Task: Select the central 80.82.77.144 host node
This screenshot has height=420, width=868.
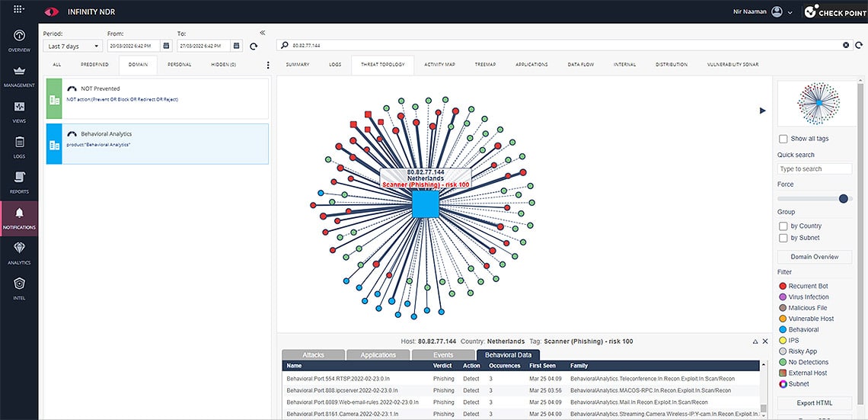Action: (426, 204)
